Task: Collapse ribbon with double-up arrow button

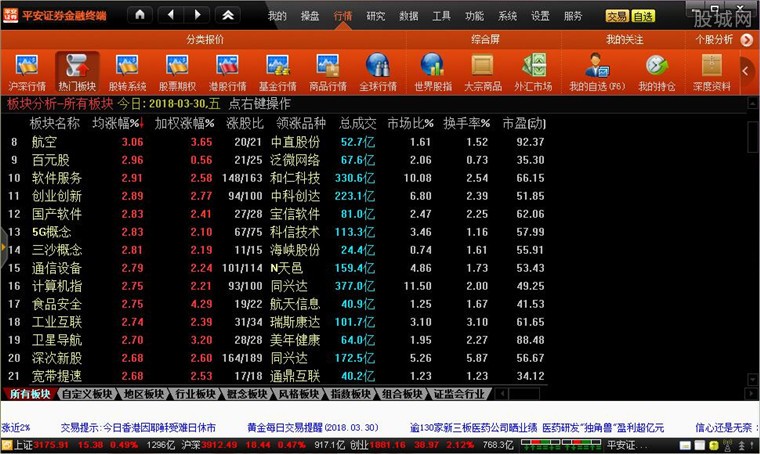Action: point(228,15)
